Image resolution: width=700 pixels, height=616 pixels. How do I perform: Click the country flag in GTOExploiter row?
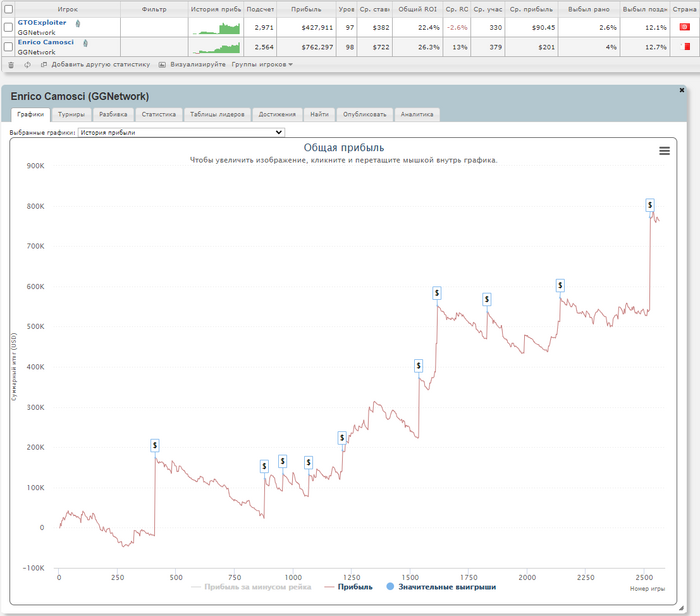684,27
